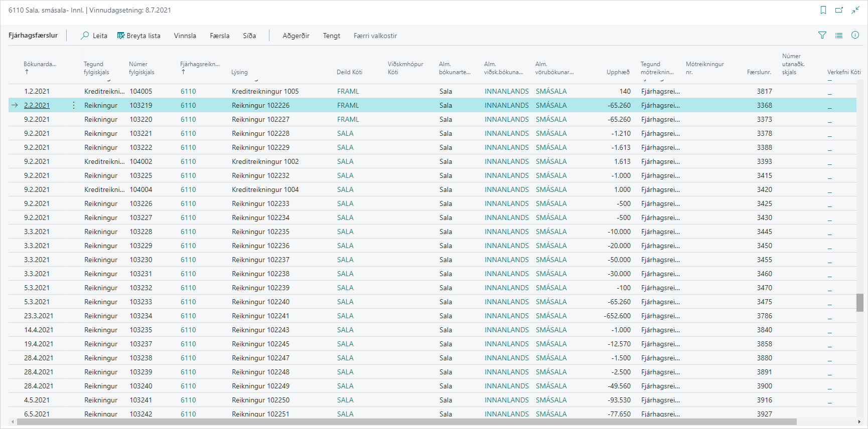Expand the Aðgerðir actions menu
The height and width of the screenshot is (429, 868).
(x=296, y=36)
